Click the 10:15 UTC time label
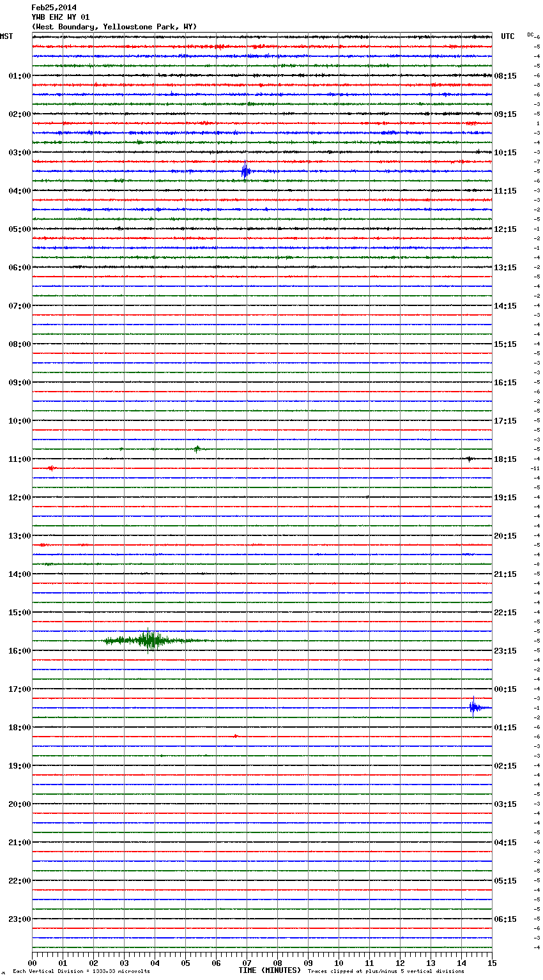Image resolution: width=543 pixels, height=980 pixels. 505,153
